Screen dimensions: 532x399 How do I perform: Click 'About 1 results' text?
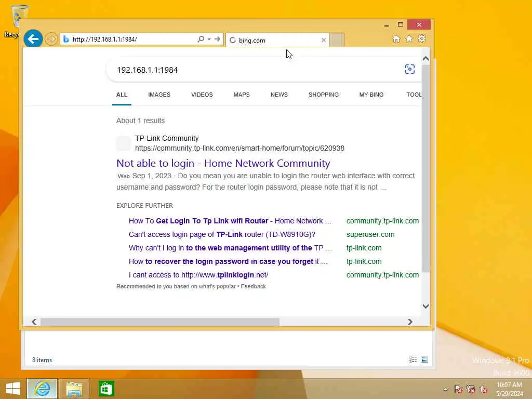click(140, 121)
